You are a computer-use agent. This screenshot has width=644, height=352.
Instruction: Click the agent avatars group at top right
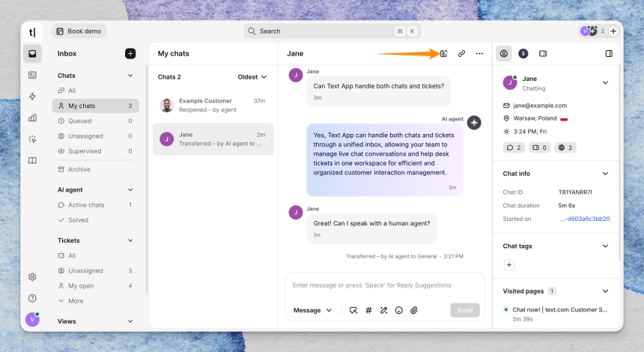click(x=589, y=31)
